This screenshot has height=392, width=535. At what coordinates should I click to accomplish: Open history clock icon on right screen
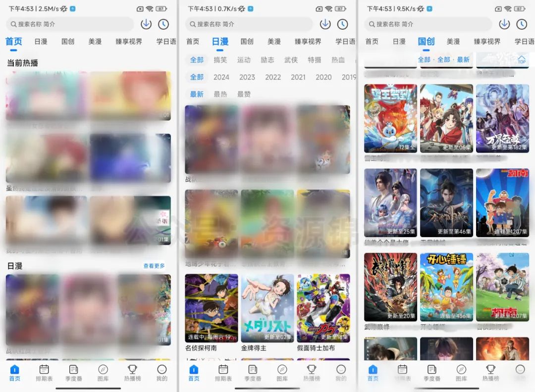click(522, 24)
